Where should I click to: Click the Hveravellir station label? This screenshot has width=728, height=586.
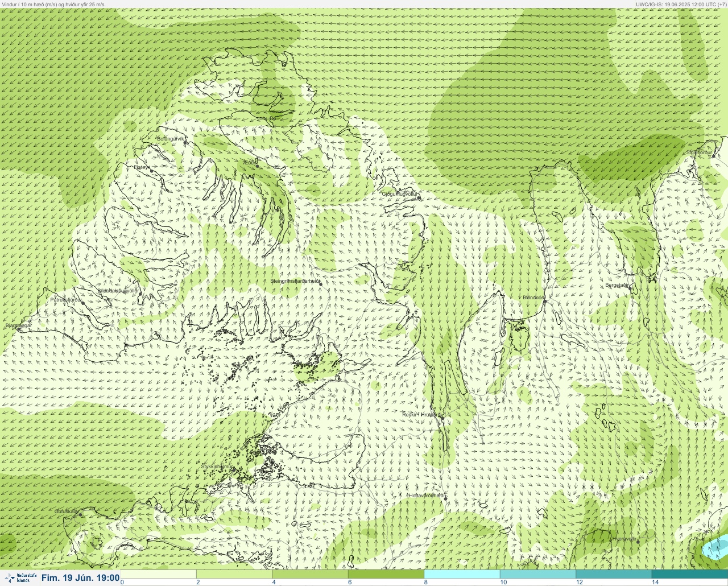[x=624, y=538]
